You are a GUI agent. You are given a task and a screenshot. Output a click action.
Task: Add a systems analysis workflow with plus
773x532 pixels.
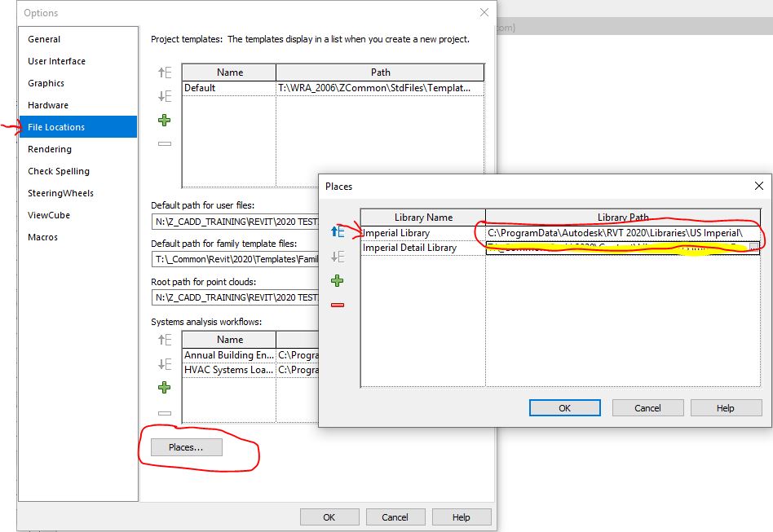point(164,388)
